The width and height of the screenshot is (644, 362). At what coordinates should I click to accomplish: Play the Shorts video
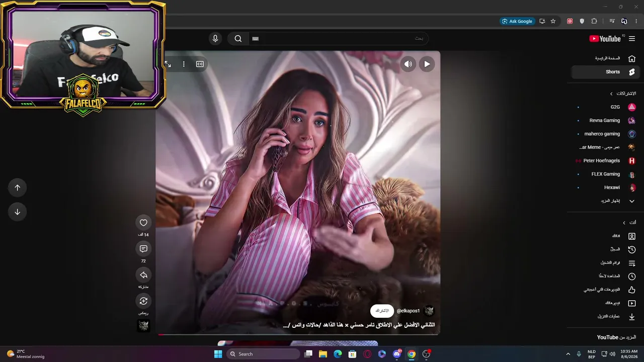[427, 64]
